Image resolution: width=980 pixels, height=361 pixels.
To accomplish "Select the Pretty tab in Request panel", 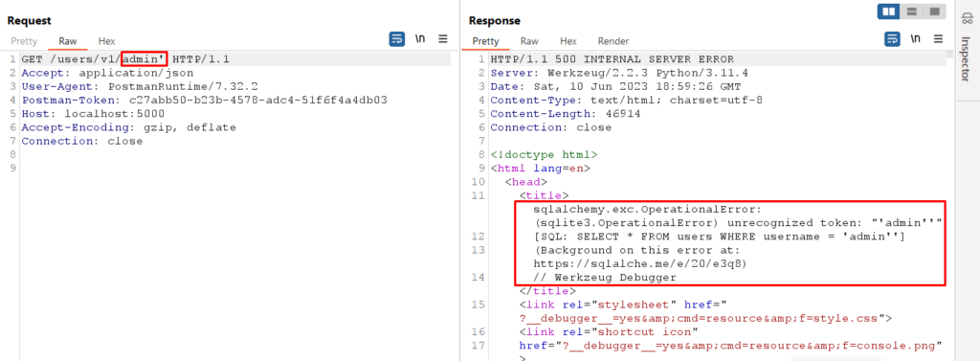I will (x=24, y=41).
